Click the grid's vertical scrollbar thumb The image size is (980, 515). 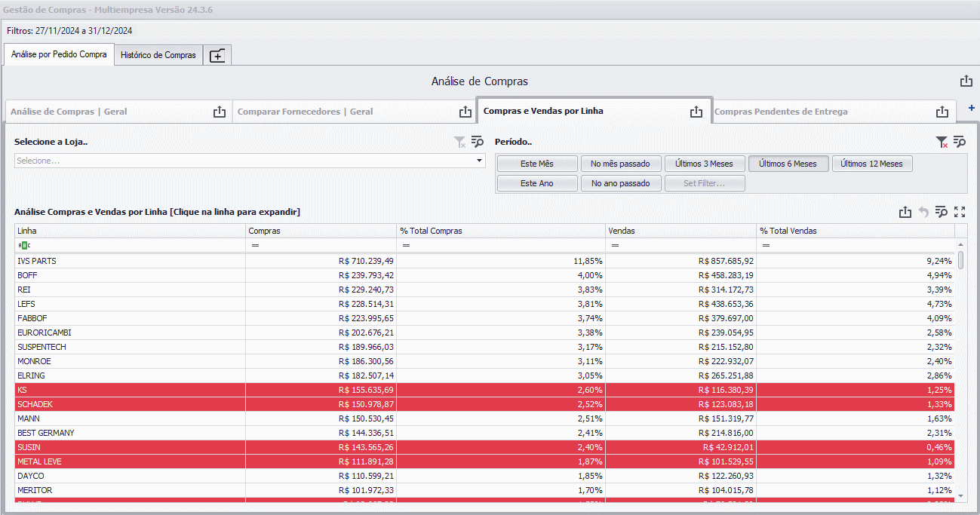pos(960,260)
